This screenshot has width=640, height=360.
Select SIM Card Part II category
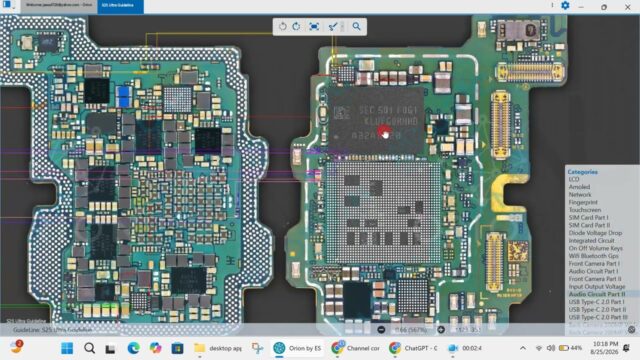(589, 225)
